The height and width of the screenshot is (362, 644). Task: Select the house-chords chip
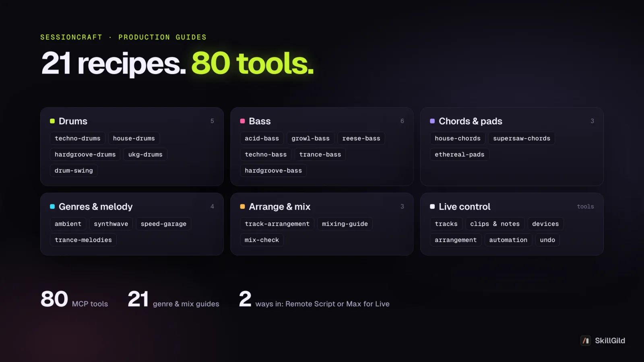pos(458,138)
